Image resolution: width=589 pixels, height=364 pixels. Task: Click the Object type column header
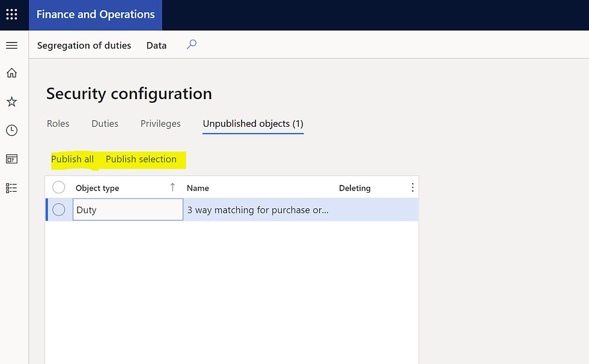[x=97, y=188]
